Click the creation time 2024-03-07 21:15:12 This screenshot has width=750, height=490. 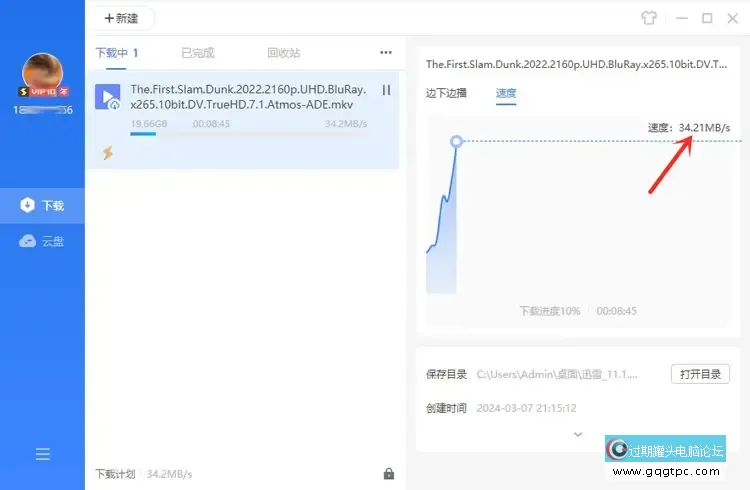click(526, 408)
